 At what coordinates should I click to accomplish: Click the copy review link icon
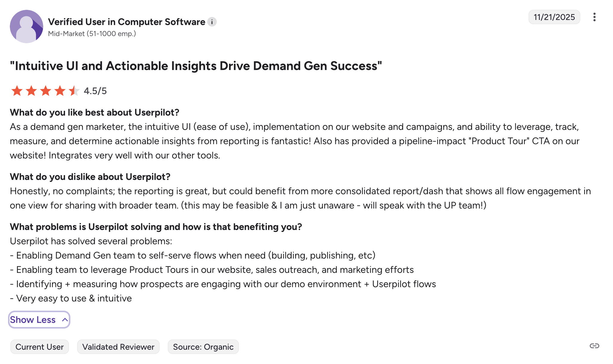[x=594, y=346]
